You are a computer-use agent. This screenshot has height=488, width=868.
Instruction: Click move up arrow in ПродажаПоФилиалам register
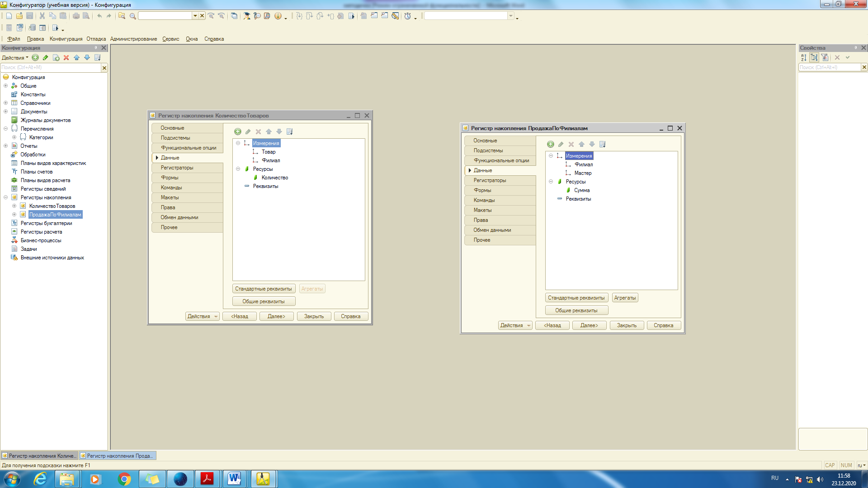pyautogui.click(x=581, y=145)
